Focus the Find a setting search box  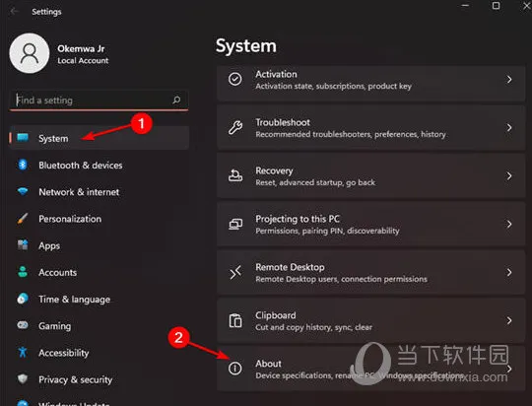click(x=99, y=101)
